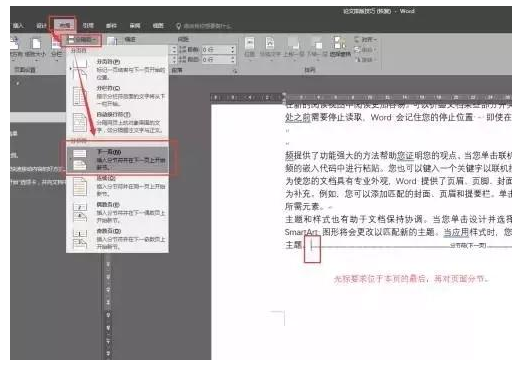Open the 设计 (Design) ribbon tab
The height and width of the screenshot is (372, 512).
click(x=41, y=25)
